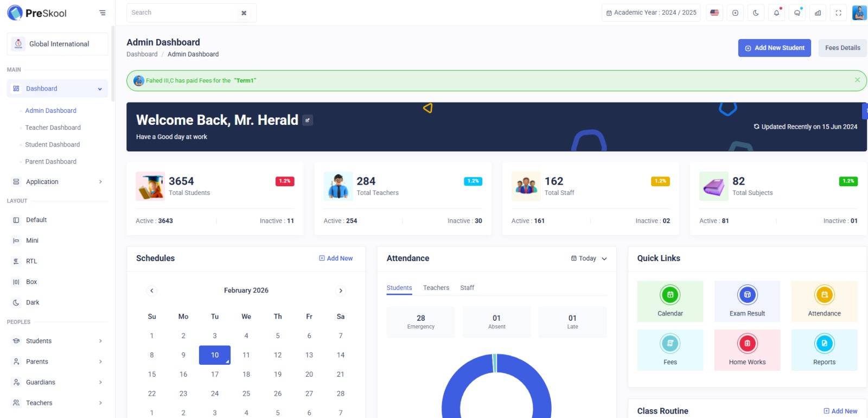Screen dimensions: 868x418
Task: Click the Total Students graduate image
Action: (x=150, y=186)
